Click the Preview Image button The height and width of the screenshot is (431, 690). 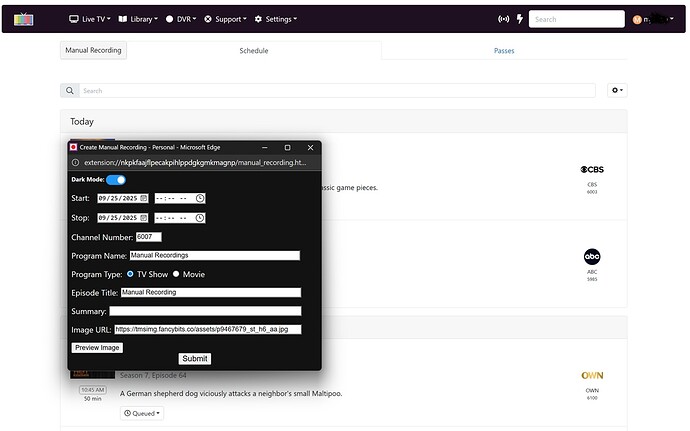point(98,348)
